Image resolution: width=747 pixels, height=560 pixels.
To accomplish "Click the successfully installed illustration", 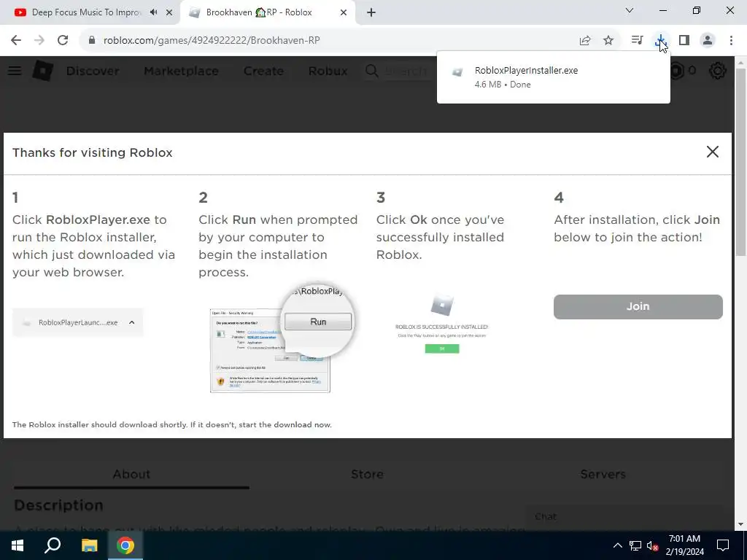I will (441, 324).
